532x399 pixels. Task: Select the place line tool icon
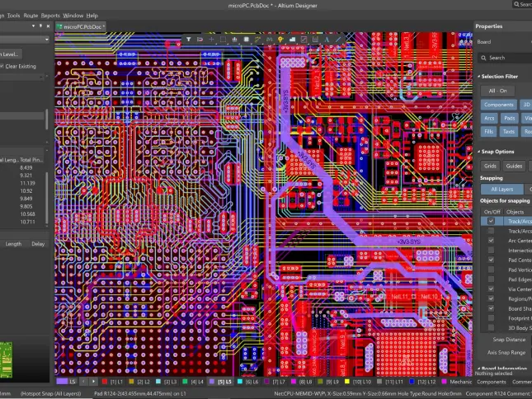click(338, 40)
